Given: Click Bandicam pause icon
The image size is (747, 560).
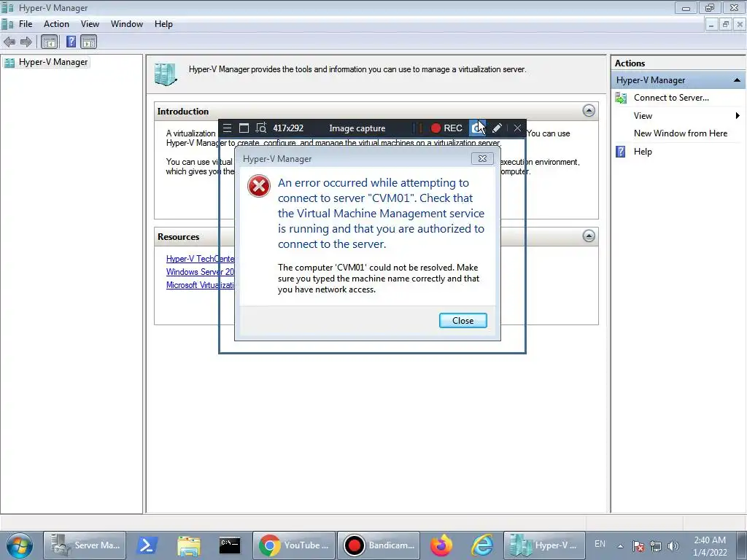Looking at the screenshot, I should (x=417, y=128).
